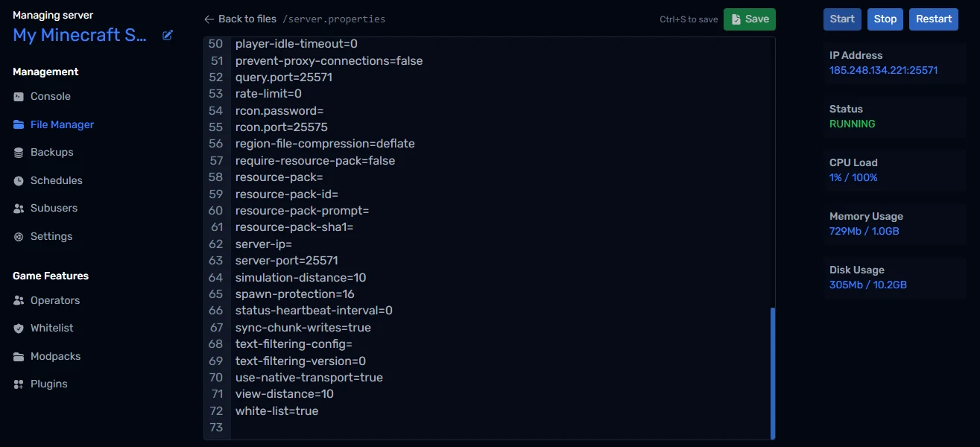980x447 pixels.
Task: Click the spawn-protection=16 line
Action: pos(295,294)
